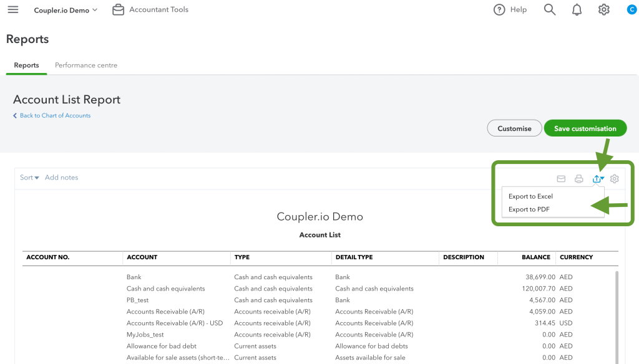Click the back chevron beside Chart of Accounts
Screen dimensions: 639x364
(x=15, y=116)
